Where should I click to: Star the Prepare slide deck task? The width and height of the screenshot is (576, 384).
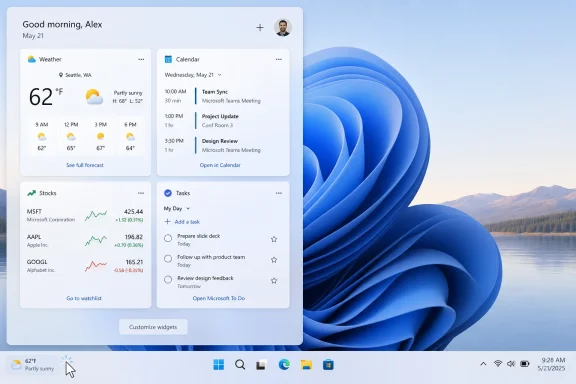274,239
